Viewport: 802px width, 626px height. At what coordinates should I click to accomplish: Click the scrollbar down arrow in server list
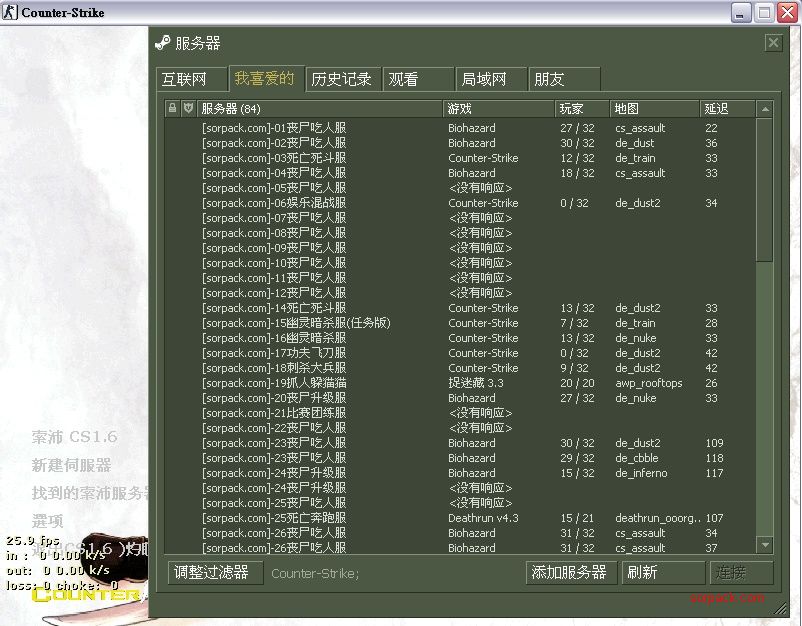click(x=765, y=545)
